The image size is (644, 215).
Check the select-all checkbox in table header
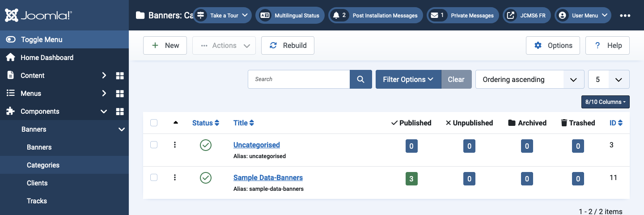coord(154,123)
